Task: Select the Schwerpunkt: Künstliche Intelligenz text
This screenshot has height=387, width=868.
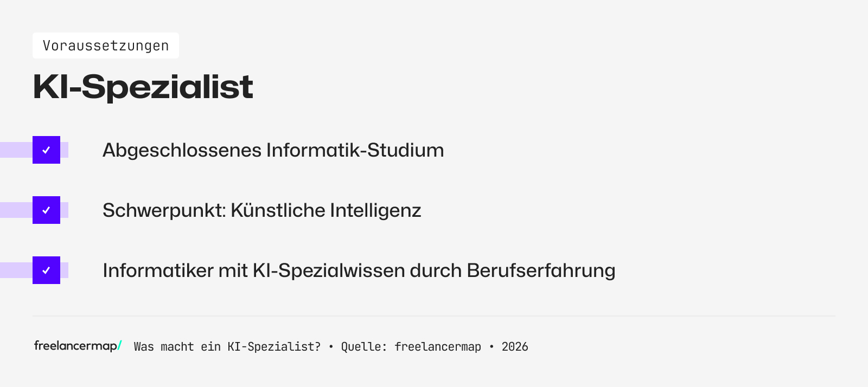Action: coord(261,210)
